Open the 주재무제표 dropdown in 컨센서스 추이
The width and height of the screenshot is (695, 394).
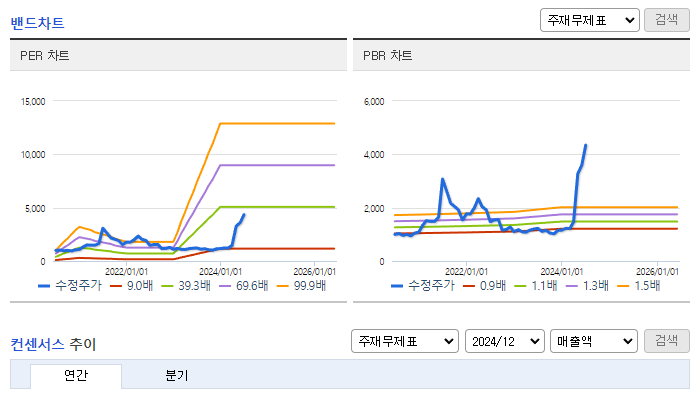tap(405, 341)
